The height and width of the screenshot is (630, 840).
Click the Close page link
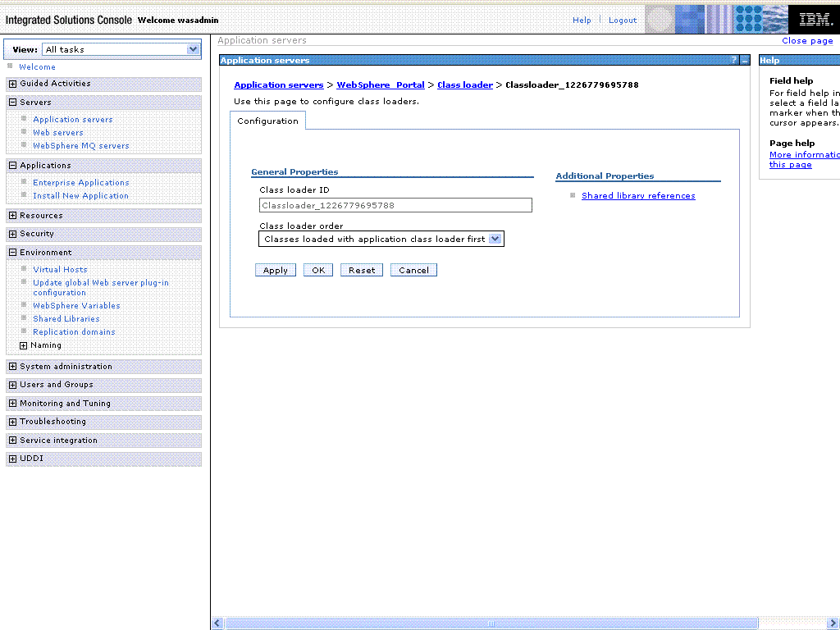[x=807, y=41]
